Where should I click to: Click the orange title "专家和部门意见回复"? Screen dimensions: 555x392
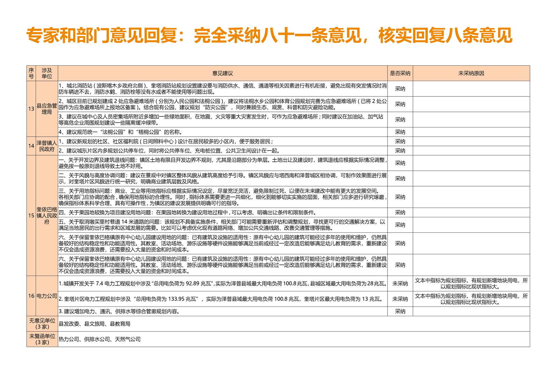[x=101, y=36]
